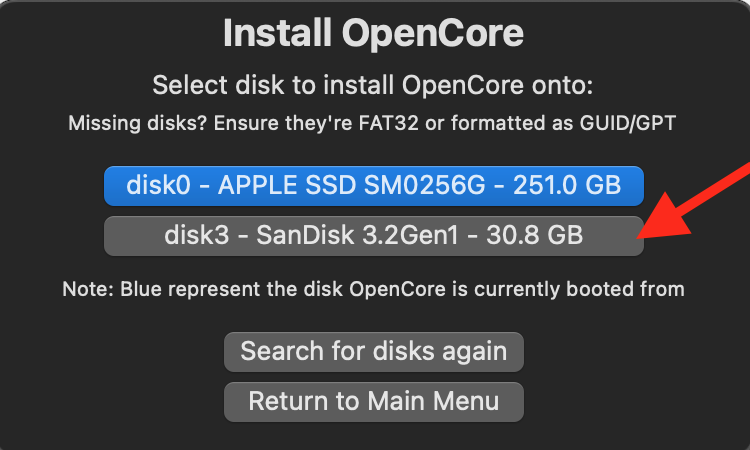Click the Install OpenCore title

click(x=373, y=34)
